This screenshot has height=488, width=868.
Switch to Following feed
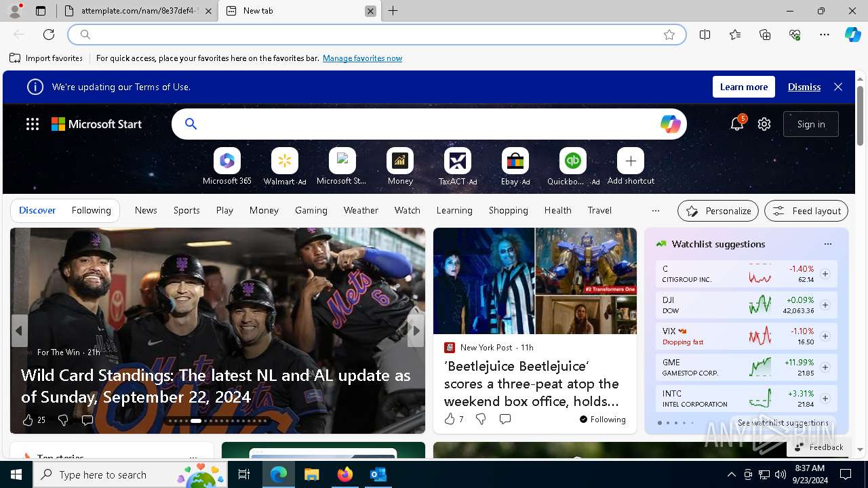(x=91, y=210)
